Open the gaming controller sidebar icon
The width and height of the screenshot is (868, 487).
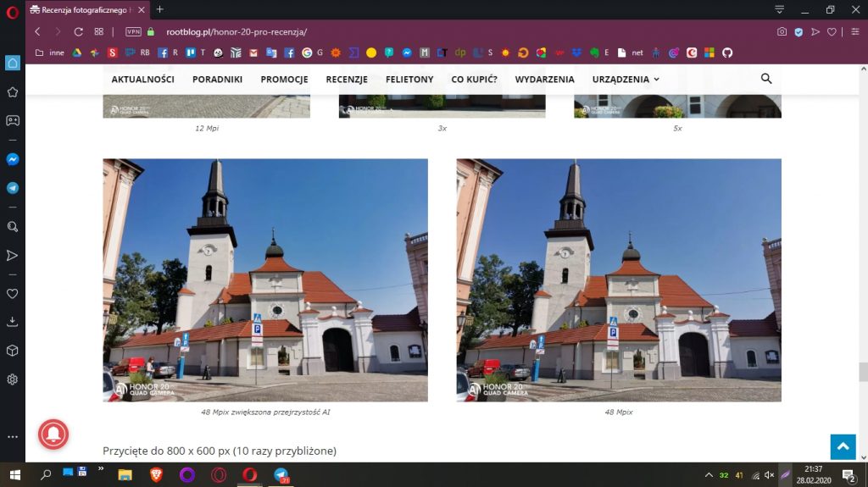[x=12, y=120]
